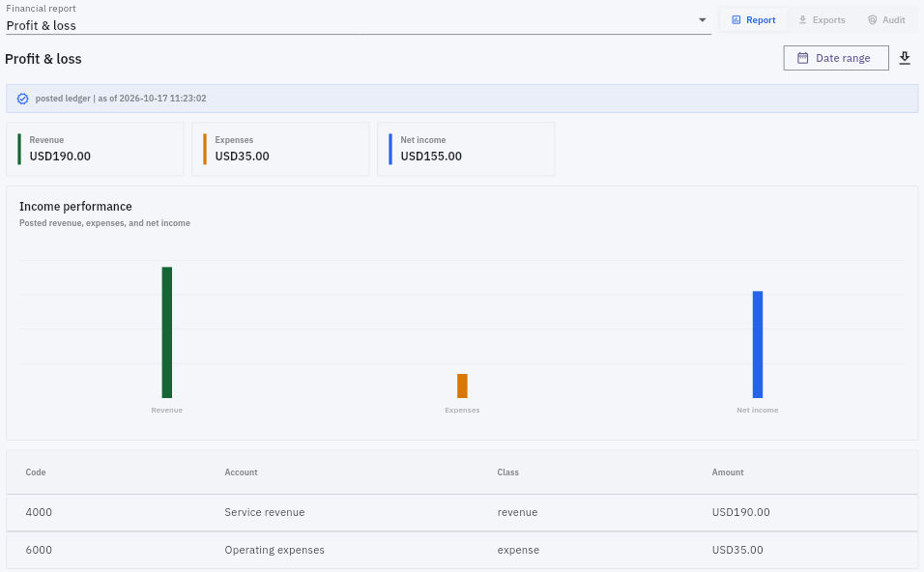Select the Operating expenses account cell
924x572 pixels.
coord(274,550)
